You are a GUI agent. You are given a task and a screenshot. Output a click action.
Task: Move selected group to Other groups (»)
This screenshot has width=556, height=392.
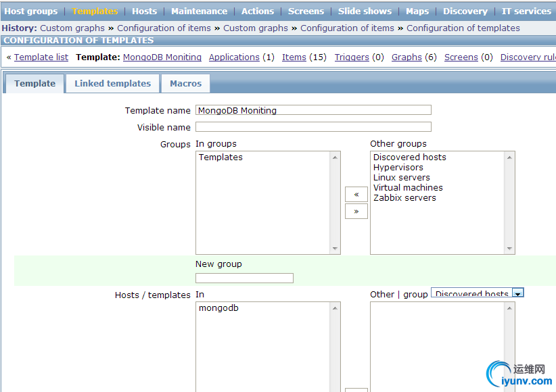[x=356, y=212]
